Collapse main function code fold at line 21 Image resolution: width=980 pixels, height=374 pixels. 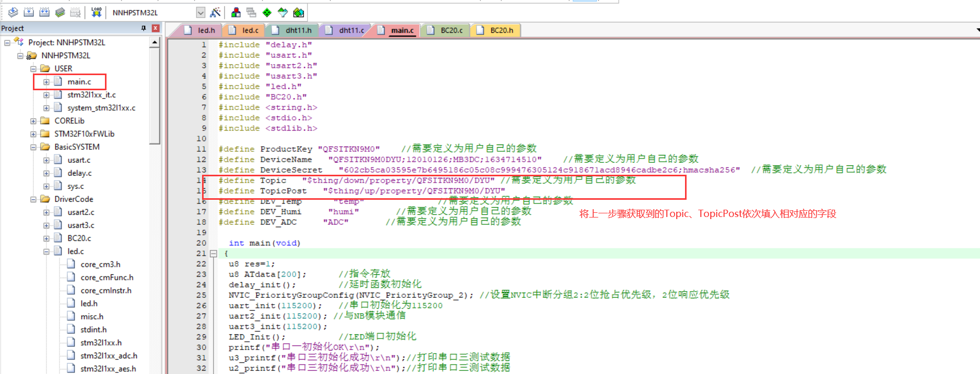(x=213, y=254)
